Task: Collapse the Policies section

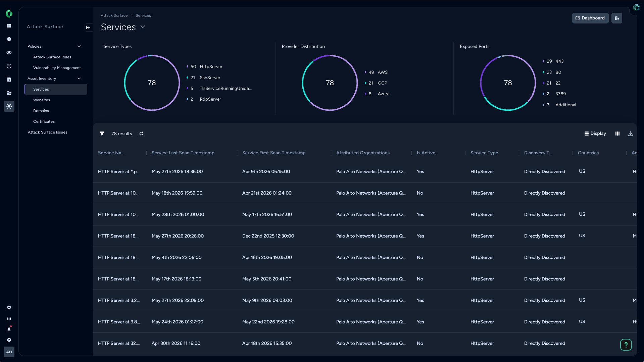Action: [x=79, y=46]
